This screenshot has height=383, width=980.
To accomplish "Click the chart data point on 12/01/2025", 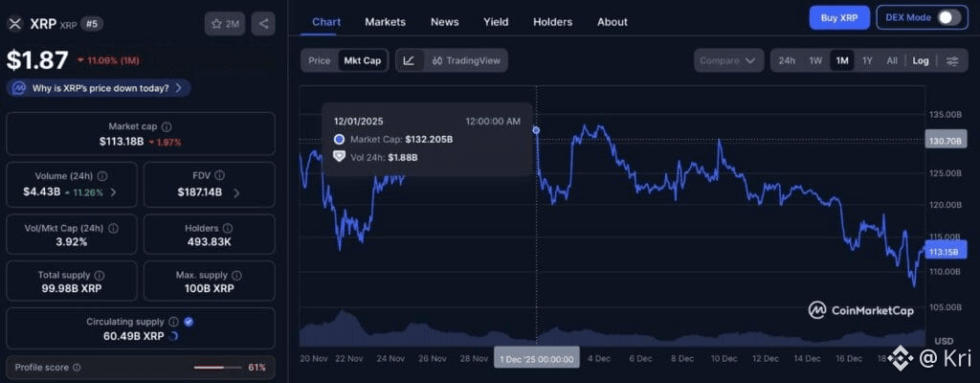I will [536, 130].
